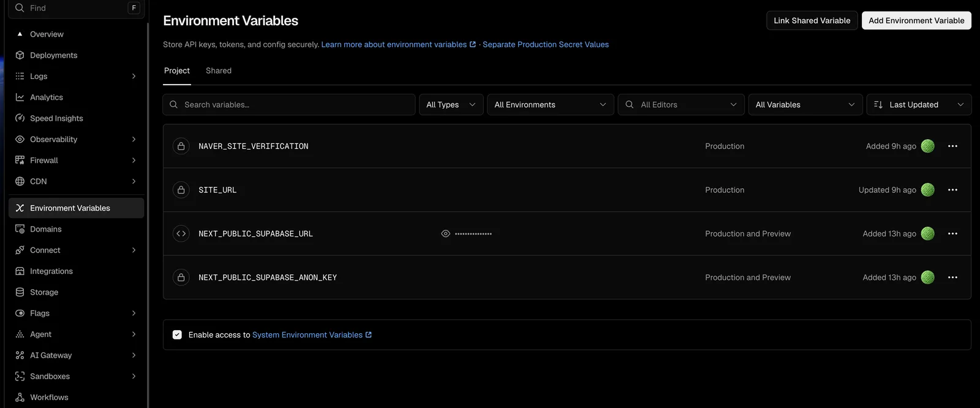980x408 pixels.
Task: Click the Search variables input field
Action: tap(289, 105)
